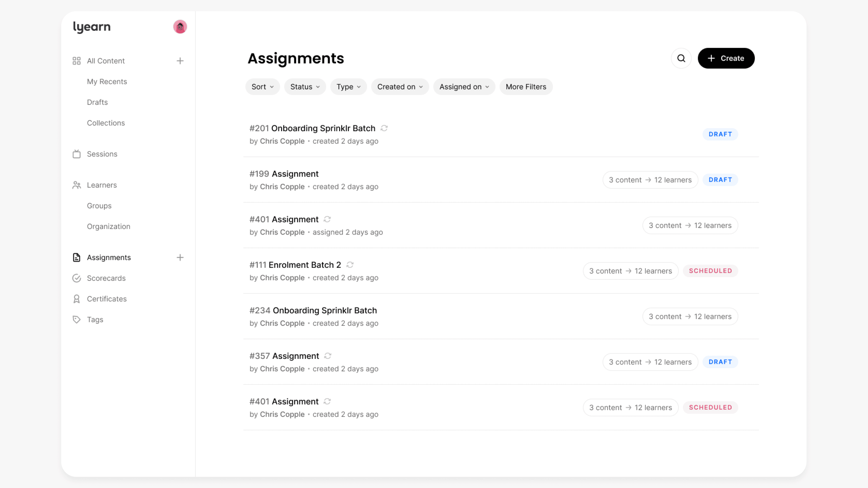The width and height of the screenshot is (868, 488).
Task: Go to My Recents in the sidebar
Action: 107,82
